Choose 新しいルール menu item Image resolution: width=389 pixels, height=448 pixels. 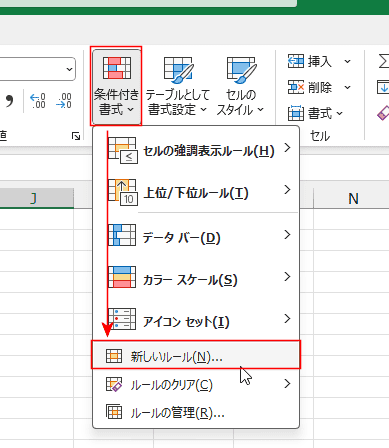[x=196, y=356]
